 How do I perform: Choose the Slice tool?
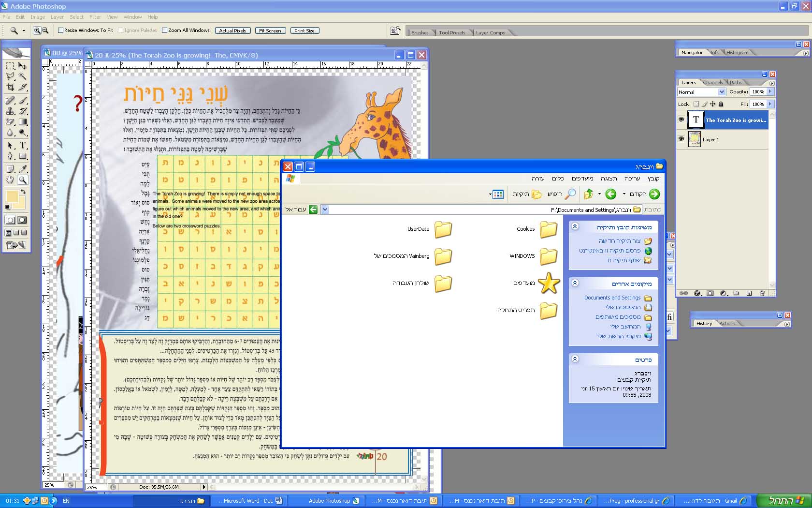[x=23, y=88]
